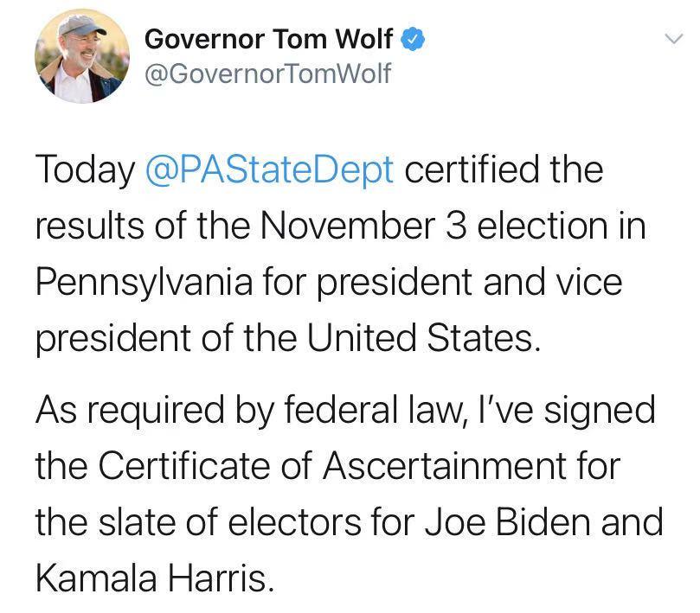The width and height of the screenshot is (700, 613).
Task: Follow the @PAStateDept mention link
Action: (270, 171)
